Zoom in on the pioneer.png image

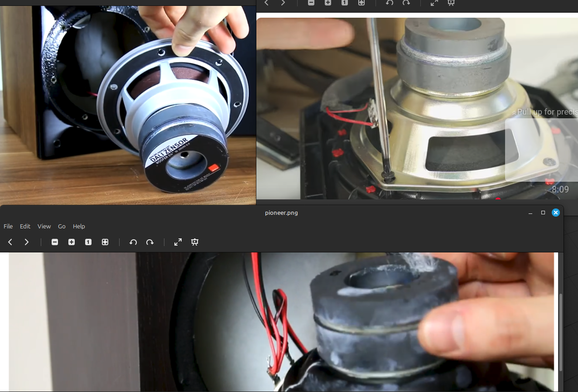(x=72, y=242)
